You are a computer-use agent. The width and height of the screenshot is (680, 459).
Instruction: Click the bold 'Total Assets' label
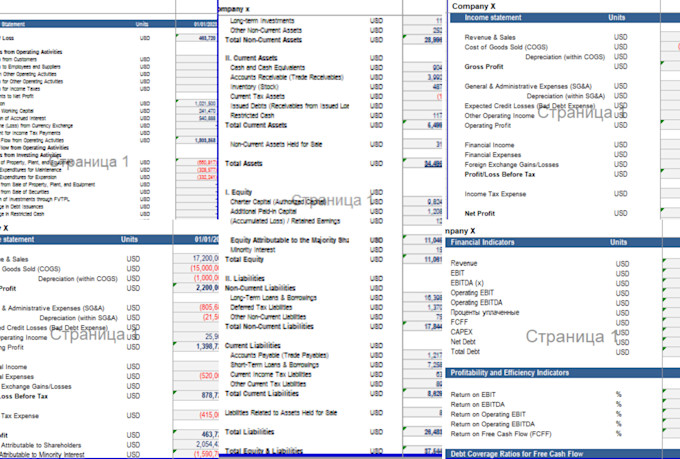[244, 164]
